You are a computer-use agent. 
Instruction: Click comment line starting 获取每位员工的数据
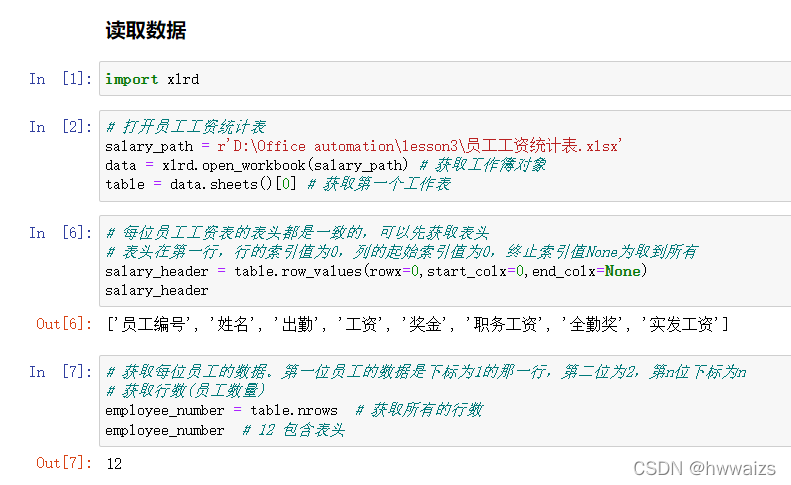coord(426,372)
